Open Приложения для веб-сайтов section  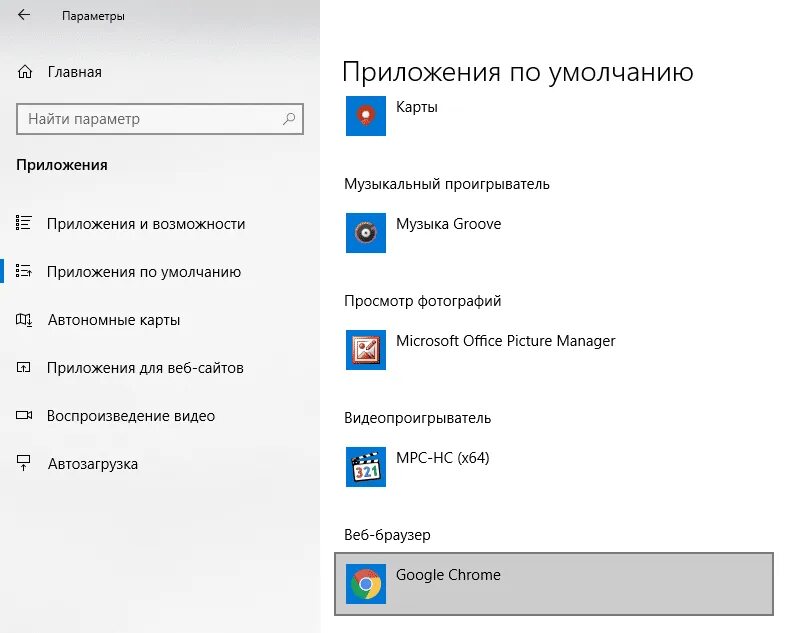coord(145,368)
